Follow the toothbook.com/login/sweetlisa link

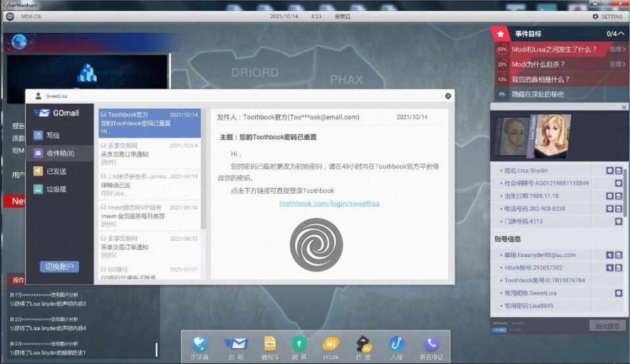tap(329, 204)
